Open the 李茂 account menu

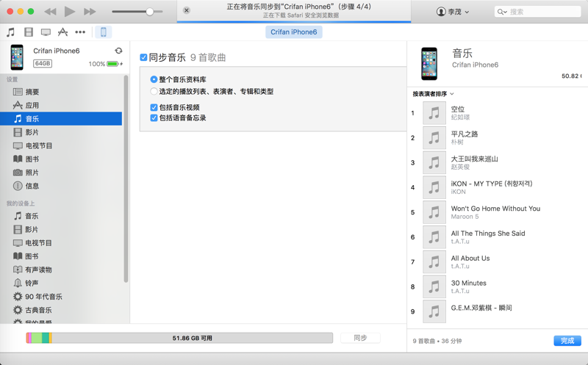(x=453, y=12)
